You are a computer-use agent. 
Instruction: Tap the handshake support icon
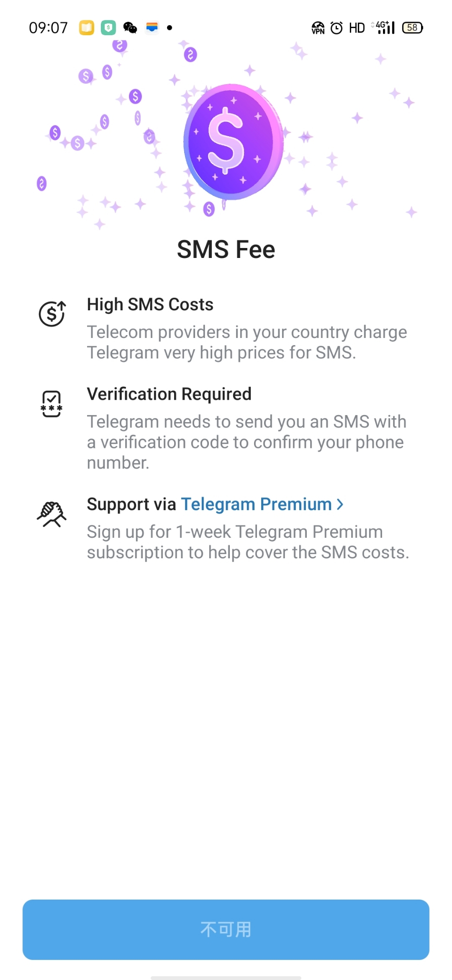51,514
